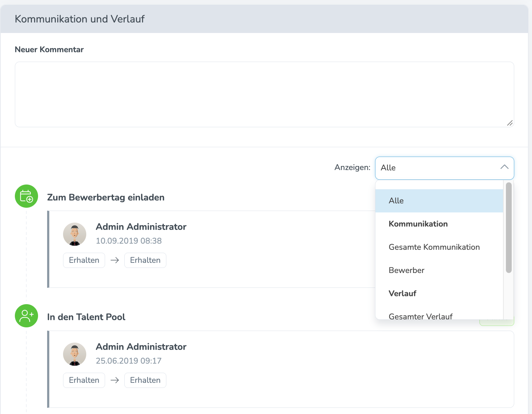Click inside the Neuer Kommentar text area
The height and width of the screenshot is (414, 532).
[265, 94]
